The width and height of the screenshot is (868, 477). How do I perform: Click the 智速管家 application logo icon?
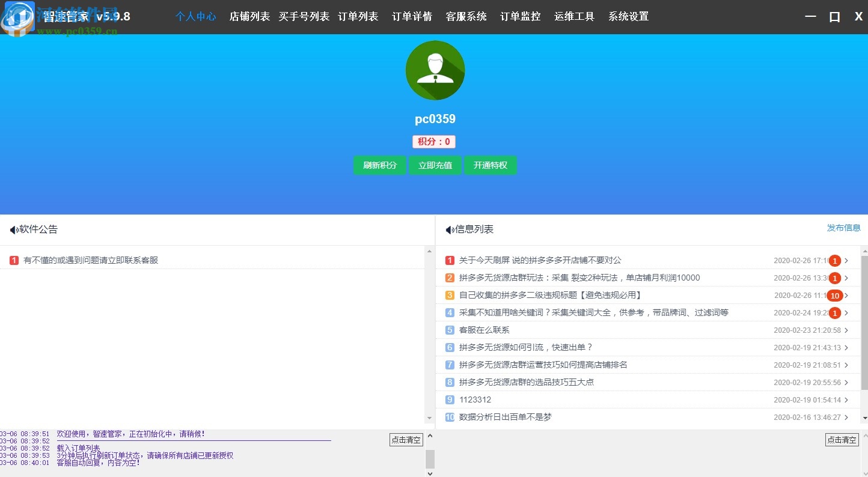click(x=17, y=17)
